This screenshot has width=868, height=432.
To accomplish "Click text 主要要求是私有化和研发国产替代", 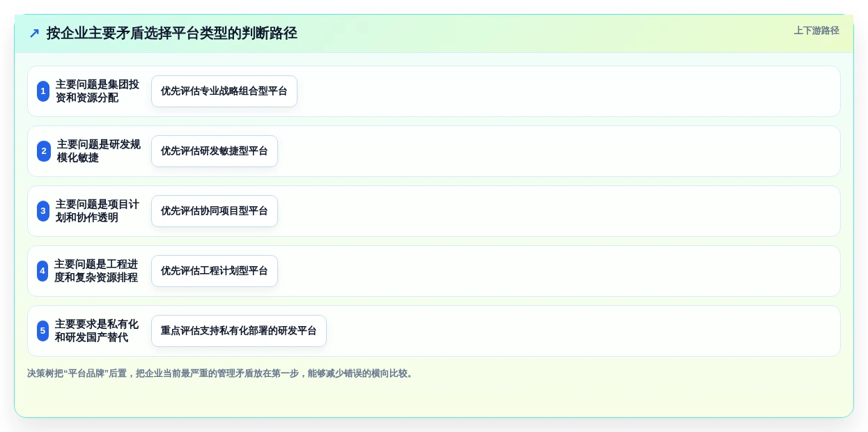I will (97, 331).
